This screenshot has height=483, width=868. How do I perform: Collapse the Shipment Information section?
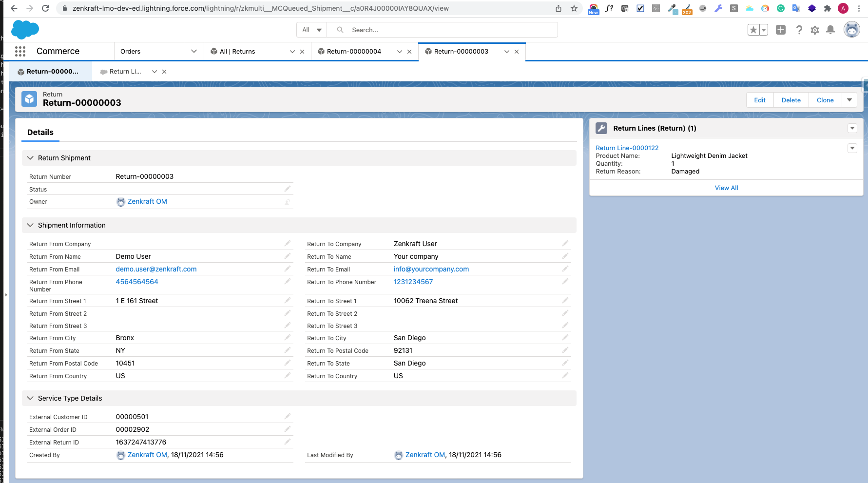pyautogui.click(x=30, y=225)
